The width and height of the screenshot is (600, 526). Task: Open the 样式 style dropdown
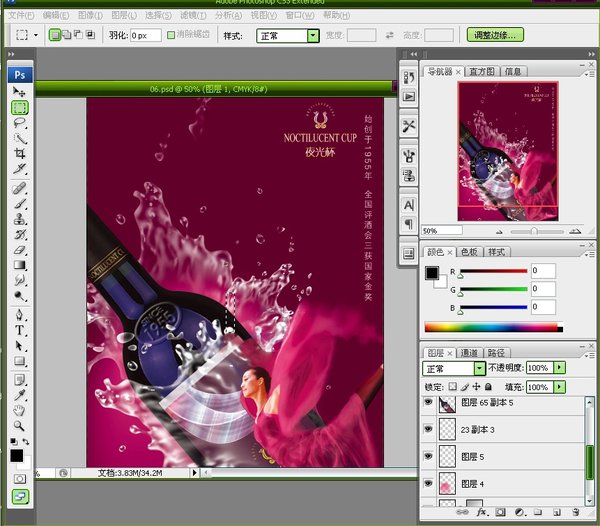pyautogui.click(x=313, y=36)
